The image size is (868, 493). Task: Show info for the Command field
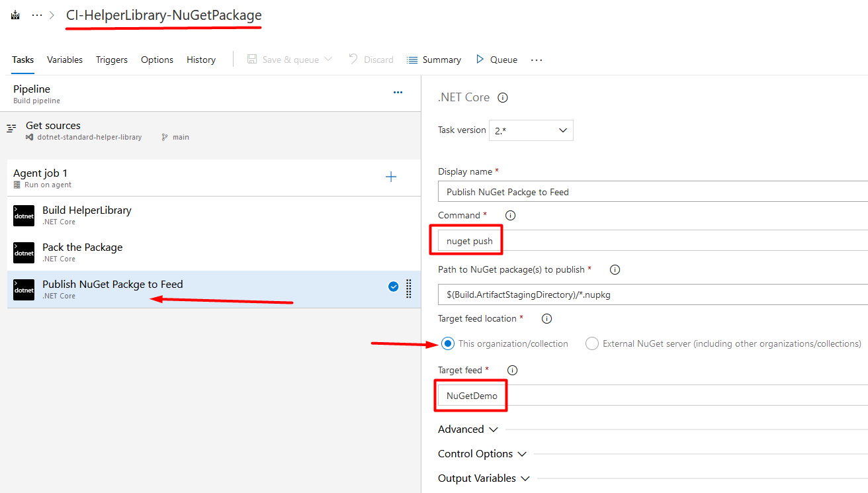click(x=510, y=216)
